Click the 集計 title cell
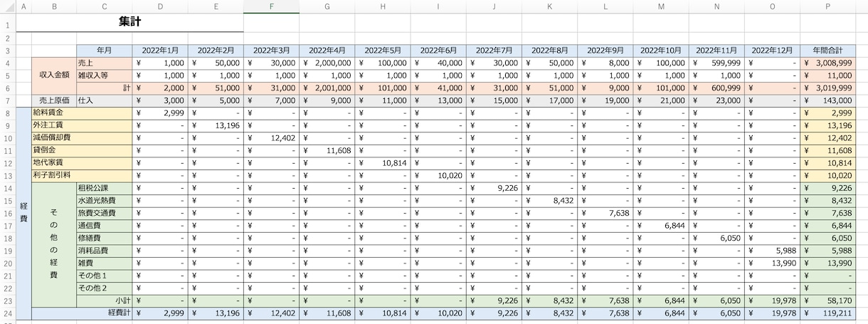Viewport: 868px width, 324px height. [x=129, y=22]
